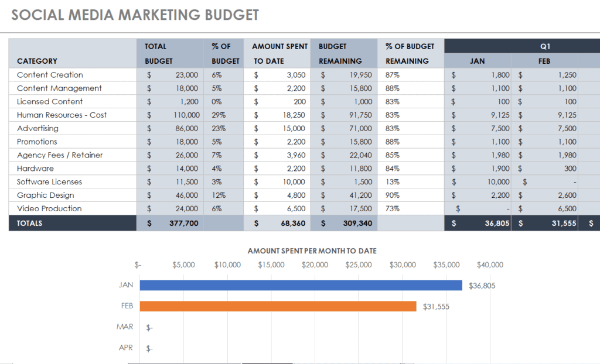The height and width of the screenshot is (364, 600).
Task: Click the % OF BUDGET REMAINING header
Action: tap(411, 53)
